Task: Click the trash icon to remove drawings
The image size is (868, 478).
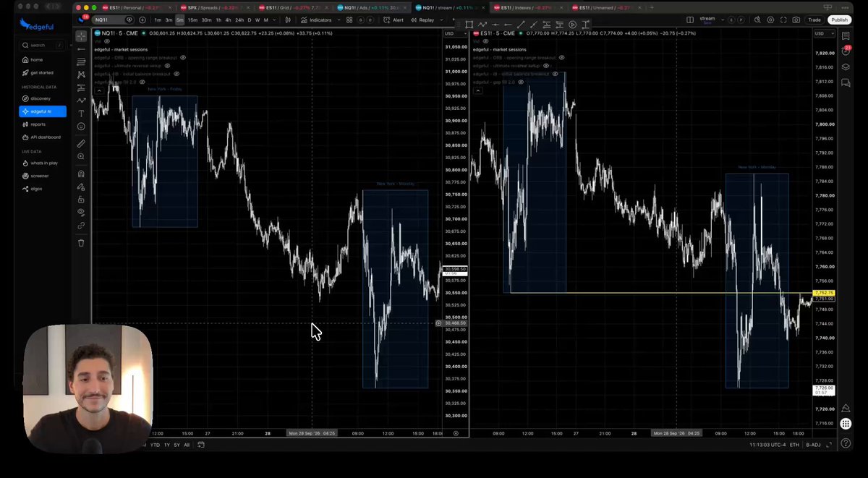Action: tap(81, 243)
